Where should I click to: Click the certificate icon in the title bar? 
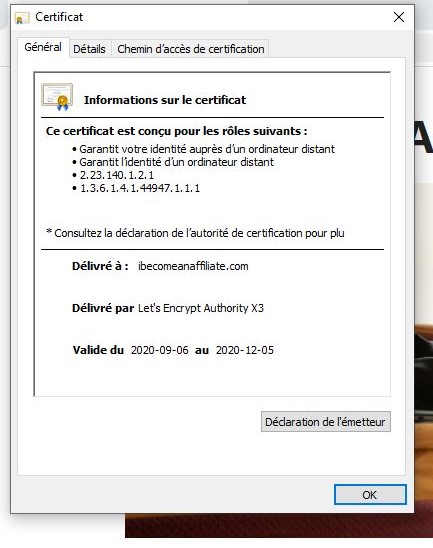pos(22,17)
